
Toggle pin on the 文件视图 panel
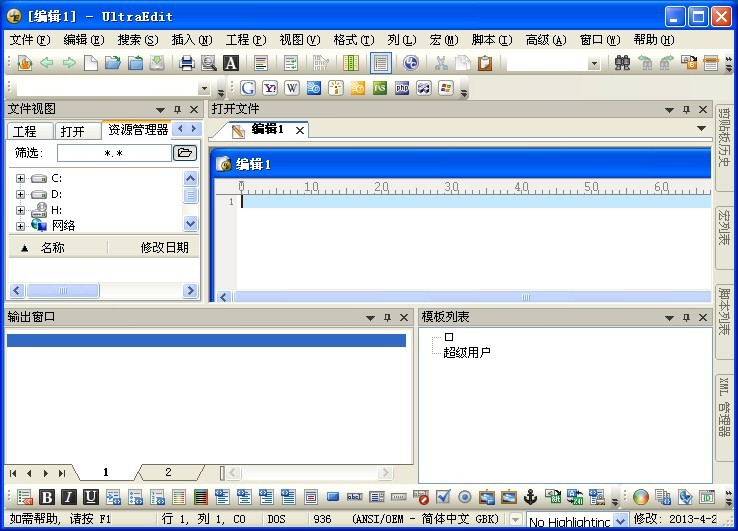[177, 109]
